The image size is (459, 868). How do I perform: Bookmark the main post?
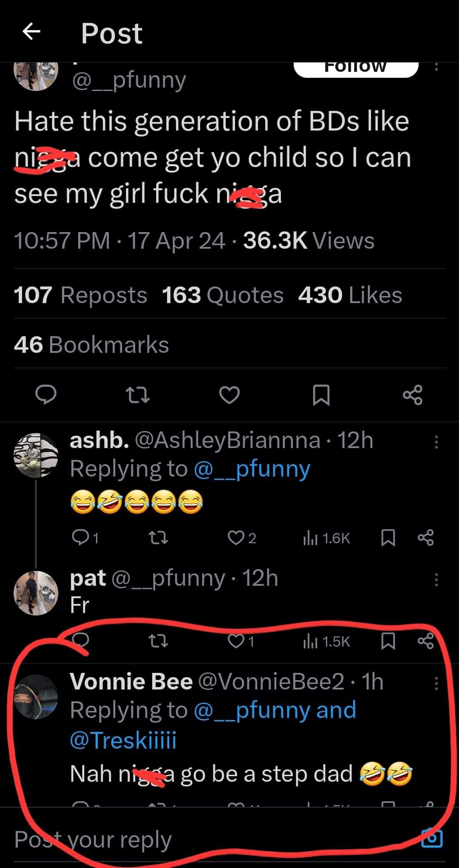(x=321, y=395)
